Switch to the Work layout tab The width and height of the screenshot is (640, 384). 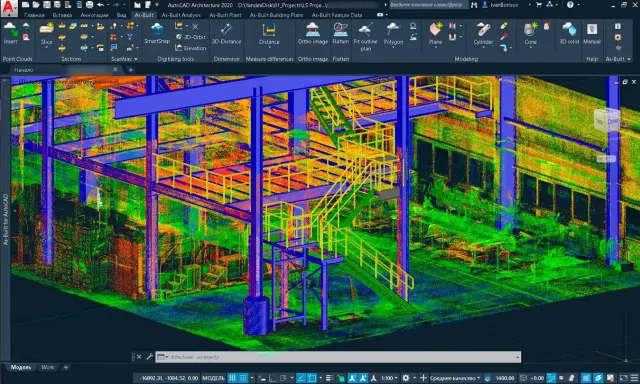coord(47,367)
